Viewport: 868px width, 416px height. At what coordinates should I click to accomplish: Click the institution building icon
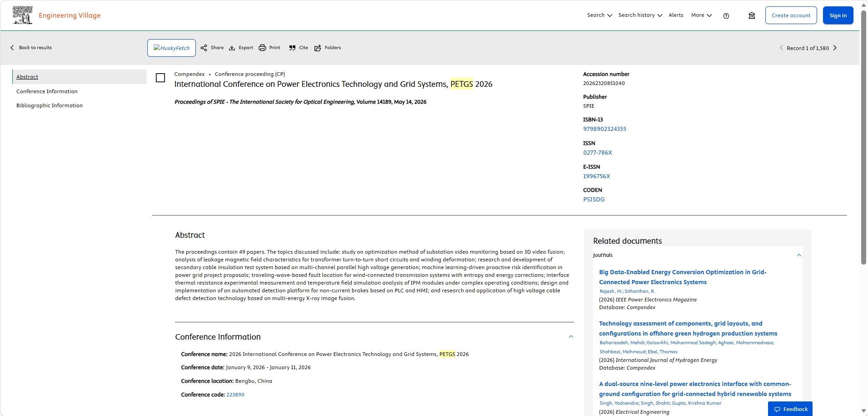752,15
